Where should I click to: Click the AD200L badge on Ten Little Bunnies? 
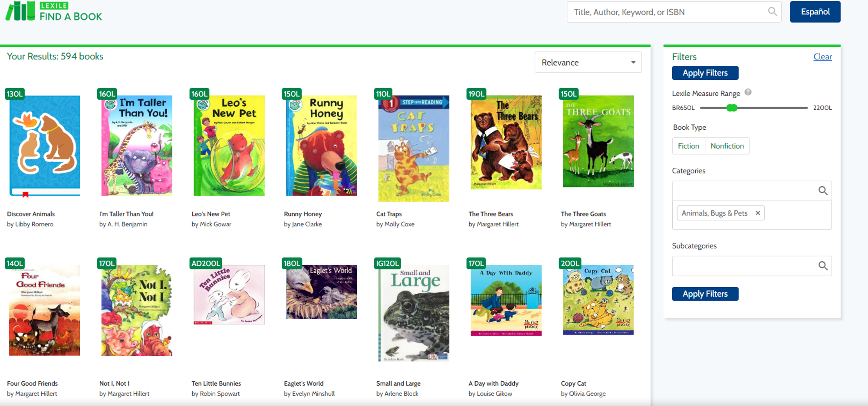click(x=206, y=263)
